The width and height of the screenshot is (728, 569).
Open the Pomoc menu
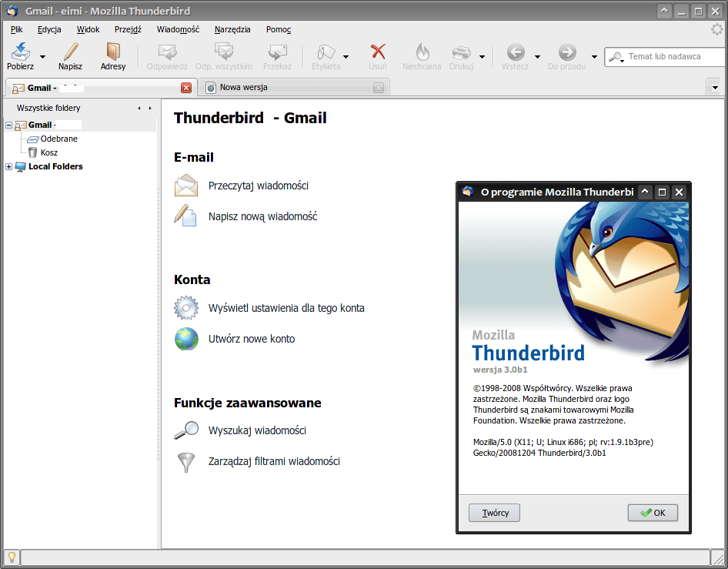tap(279, 29)
